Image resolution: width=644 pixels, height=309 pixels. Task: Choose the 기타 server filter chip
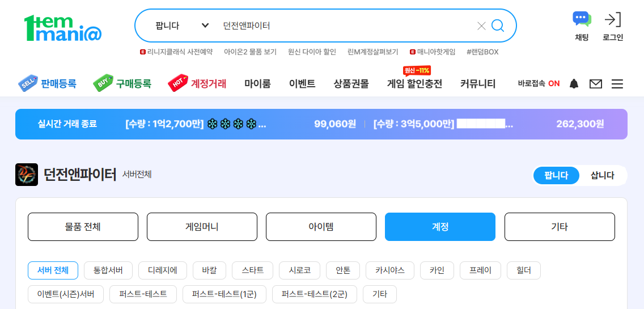click(x=380, y=294)
